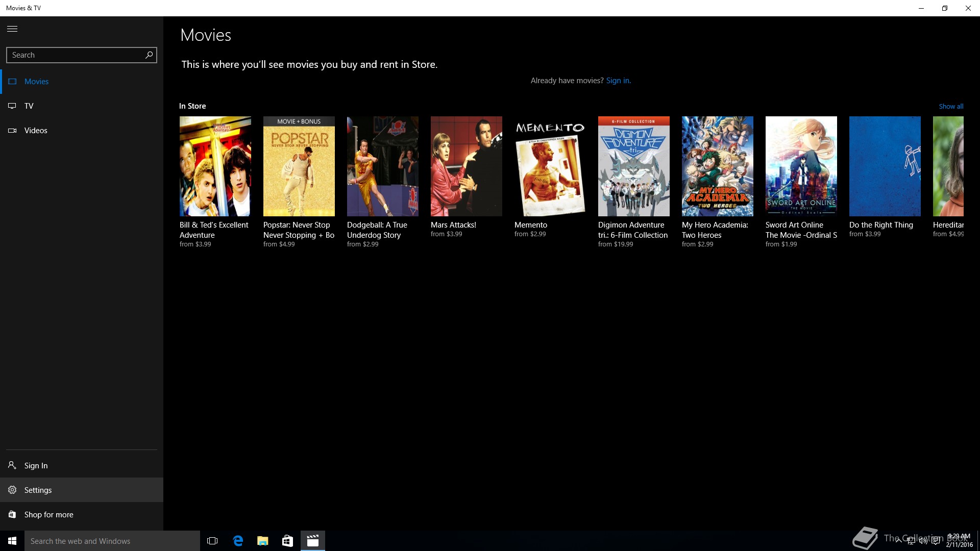Open the Windows Store taskbar icon
980x551 pixels.
288,541
